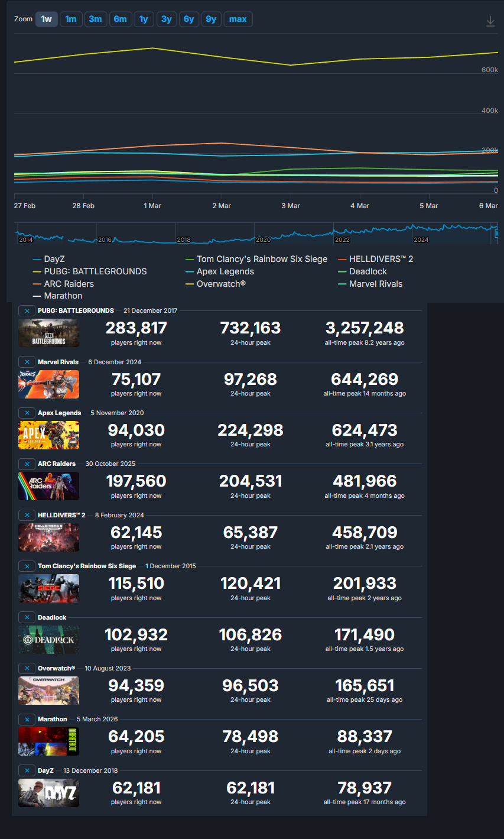Image resolution: width=504 pixels, height=839 pixels.
Task: Remove DayZ with its X button
Action: point(27,770)
